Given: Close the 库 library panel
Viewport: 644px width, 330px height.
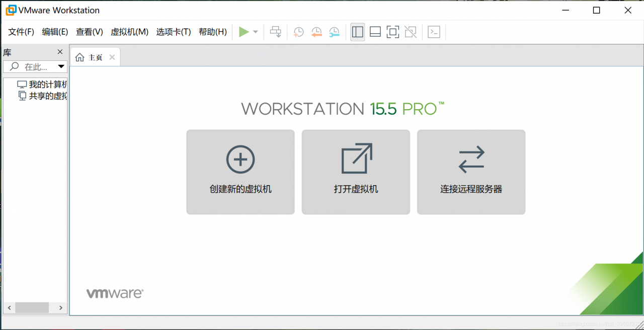Looking at the screenshot, I should [60, 52].
